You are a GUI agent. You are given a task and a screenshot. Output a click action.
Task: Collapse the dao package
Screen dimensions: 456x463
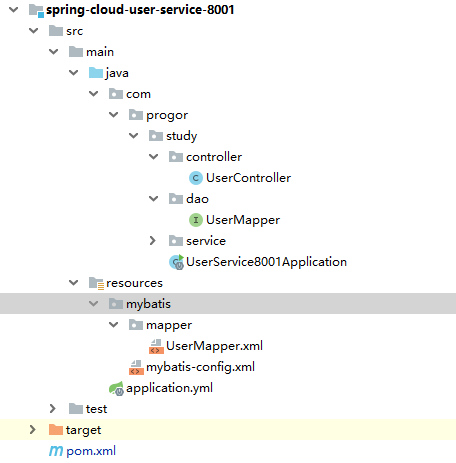click(x=153, y=199)
